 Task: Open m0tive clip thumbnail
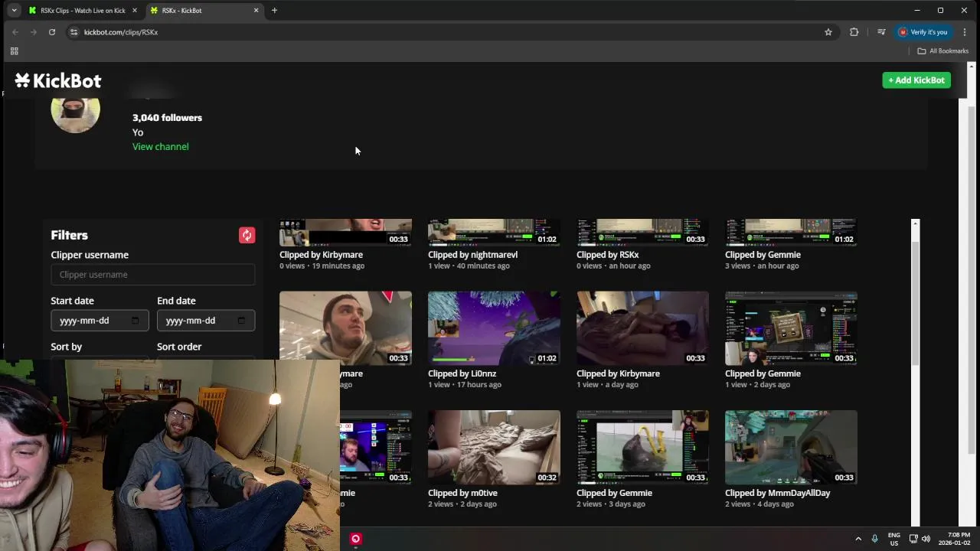(x=494, y=448)
